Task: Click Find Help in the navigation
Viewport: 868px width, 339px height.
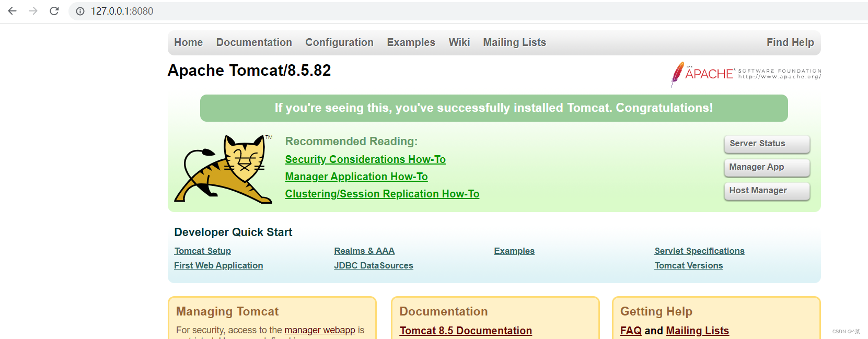Action: 790,42
